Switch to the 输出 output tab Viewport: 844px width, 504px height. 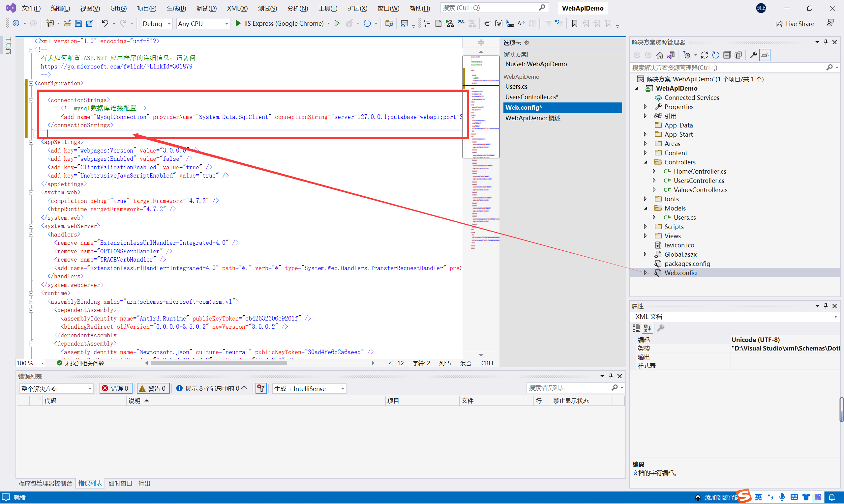point(144,483)
